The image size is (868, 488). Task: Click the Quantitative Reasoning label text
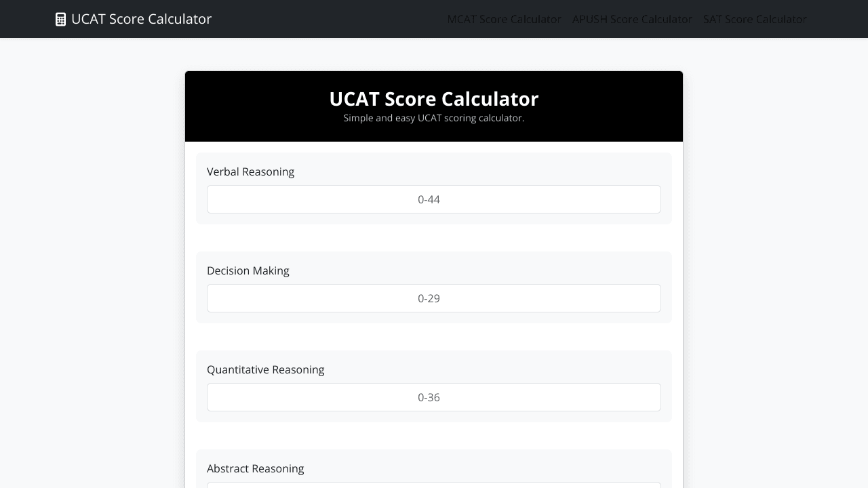tap(265, 369)
